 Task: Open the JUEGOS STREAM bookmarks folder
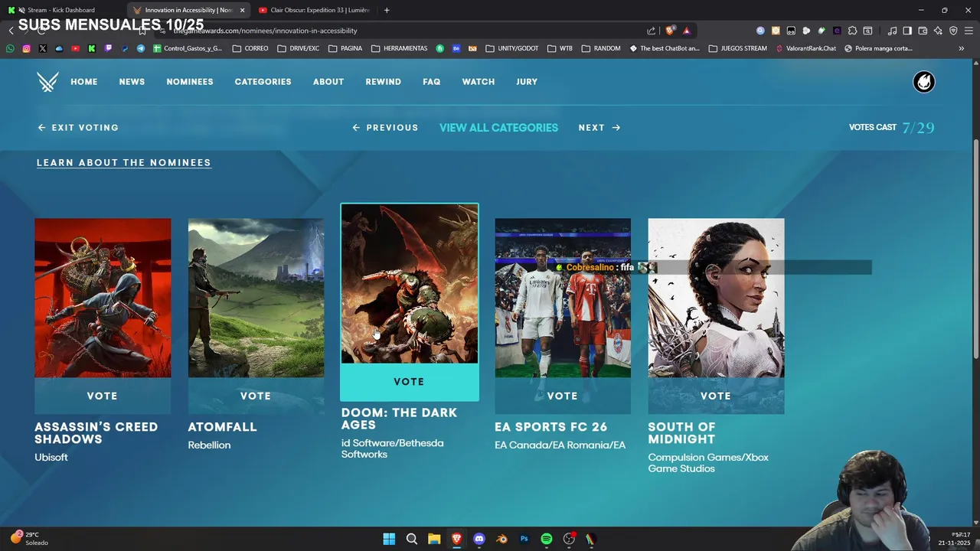point(738,48)
